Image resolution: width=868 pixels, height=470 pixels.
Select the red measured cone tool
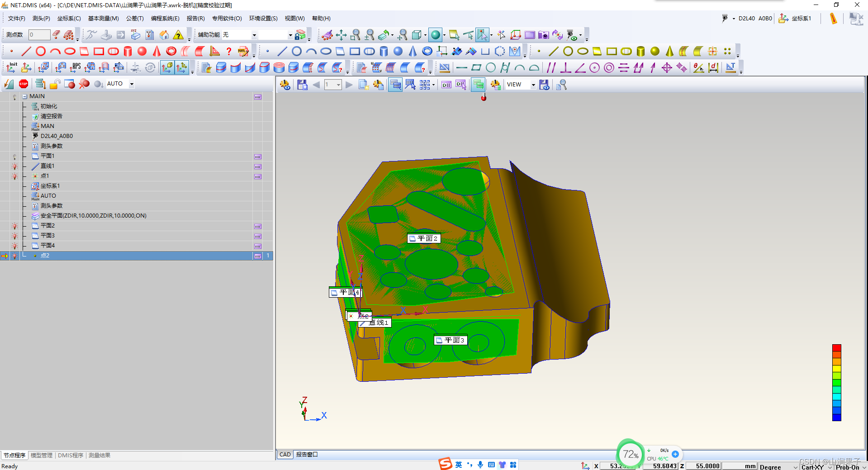pos(157,51)
